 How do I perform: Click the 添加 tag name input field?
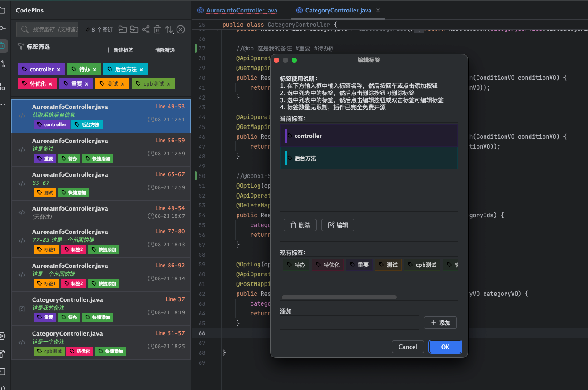click(x=350, y=323)
